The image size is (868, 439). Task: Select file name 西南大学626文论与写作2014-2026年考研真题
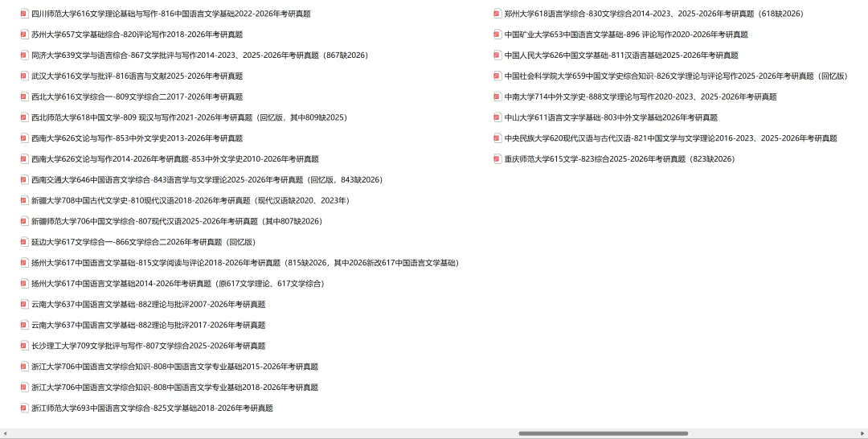pos(175,159)
